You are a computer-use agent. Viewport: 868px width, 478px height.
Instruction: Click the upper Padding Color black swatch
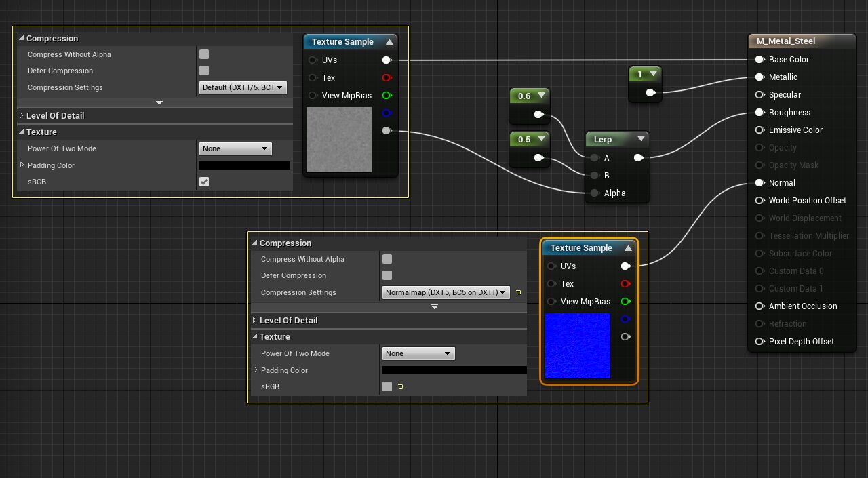[x=244, y=165]
